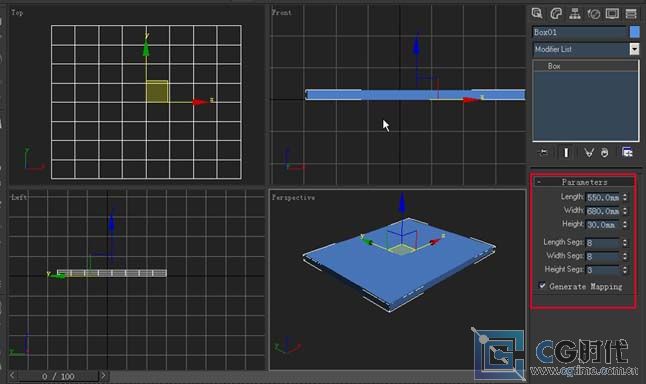The height and width of the screenshot is (384, 646).
Task: Open the Create command panel tab
Action: tap(537, 14)
